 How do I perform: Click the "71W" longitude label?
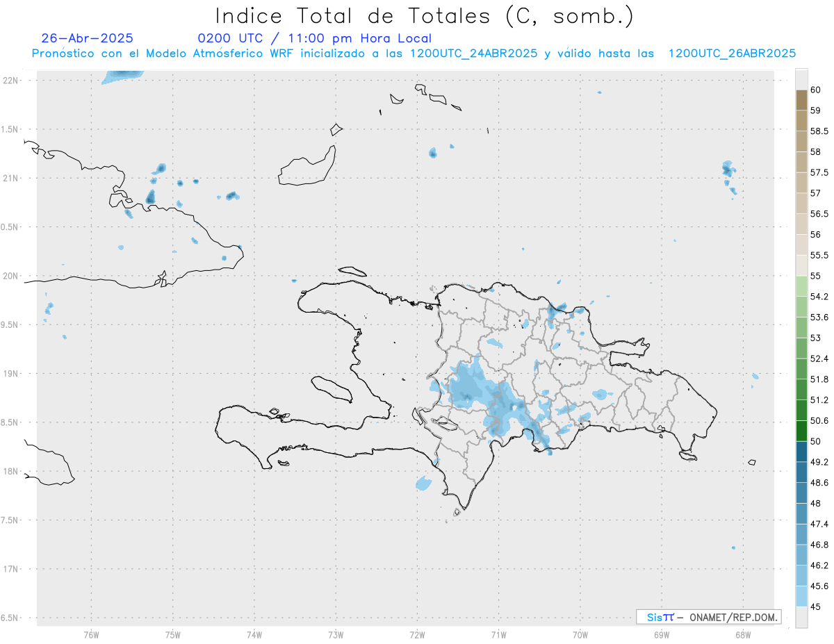pos(498,634)
